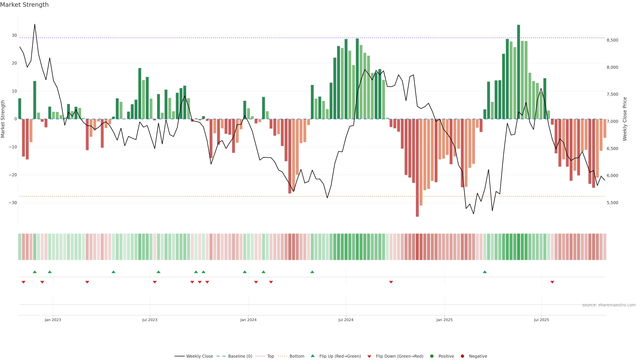The height and width of the screenshot is (362, 644).
Task: Click the Flip Up marker just before Jul 2024
Action: (x=312, y=272)
